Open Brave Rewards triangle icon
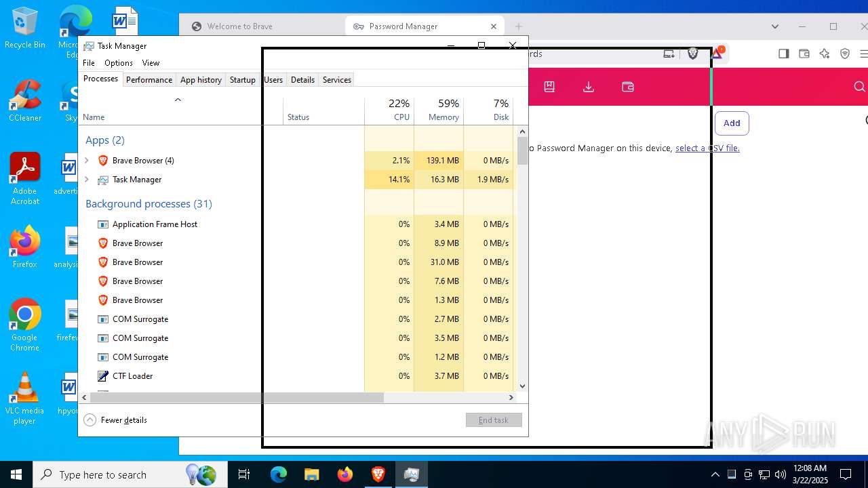This screenshot has height=488, width=868. click(x=717, y=54)
